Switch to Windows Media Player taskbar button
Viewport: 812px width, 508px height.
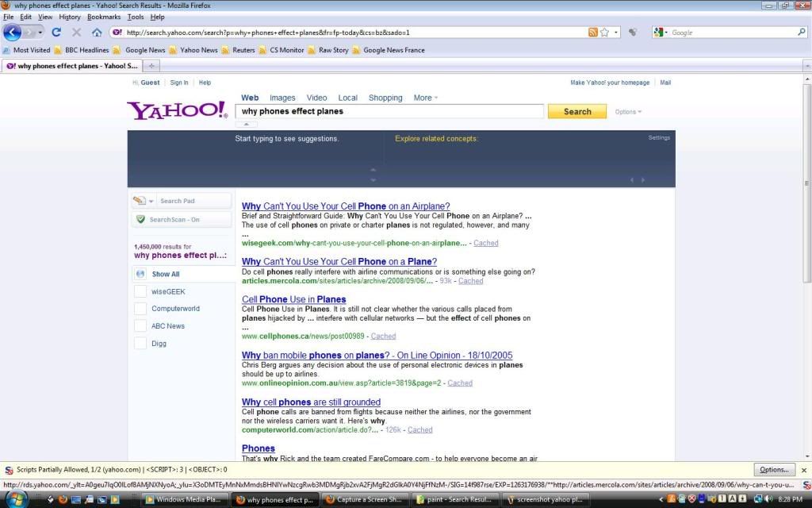click(x=185, y=500)
